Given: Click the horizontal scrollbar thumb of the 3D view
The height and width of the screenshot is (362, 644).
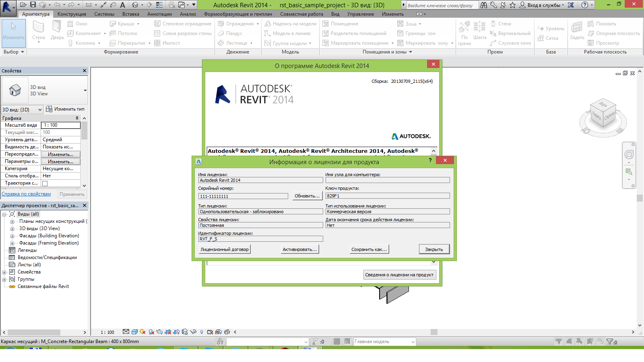Looking at the screenshot, I should click(434, 332).
